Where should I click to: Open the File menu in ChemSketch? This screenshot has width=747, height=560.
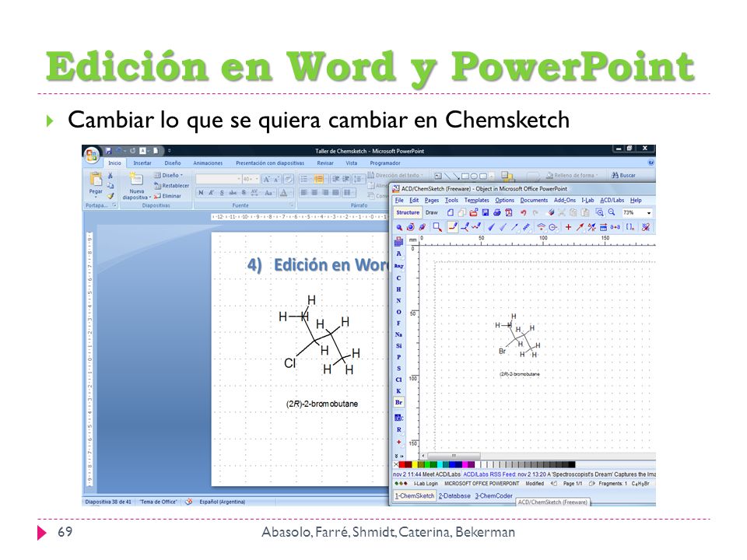coord(399,200)
